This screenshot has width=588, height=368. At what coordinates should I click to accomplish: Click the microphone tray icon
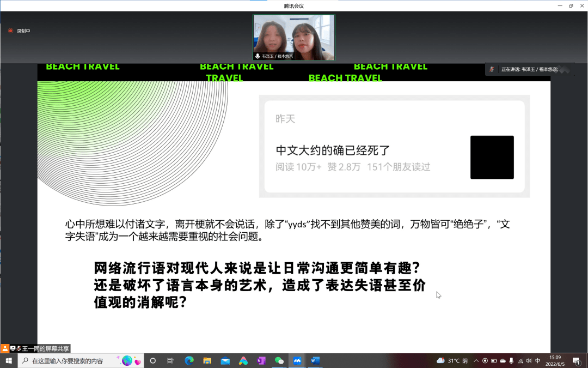tap(511, 361)
